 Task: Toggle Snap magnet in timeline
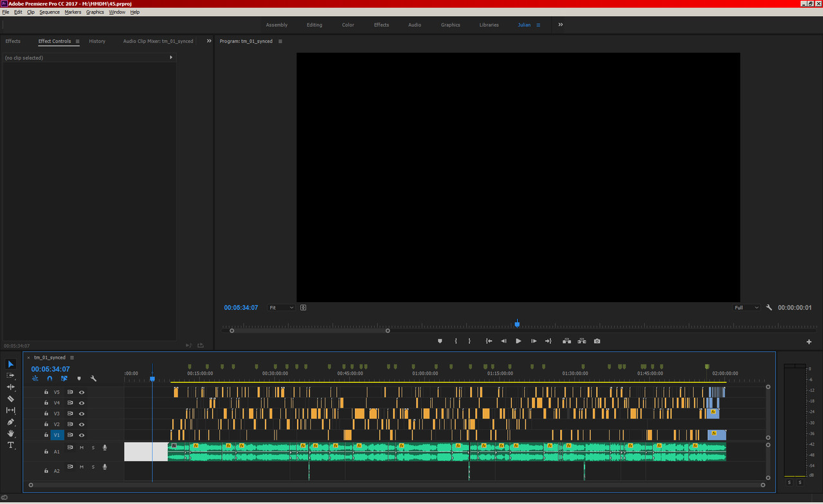50,379
